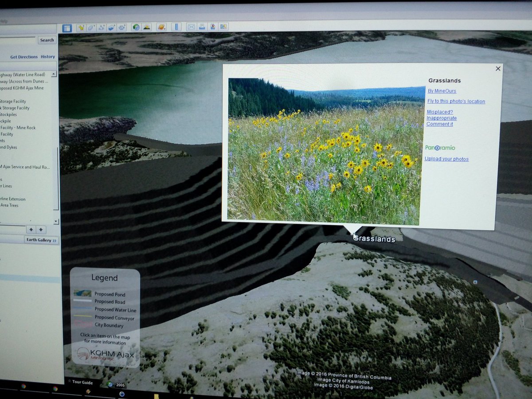This screenshot has height=399, width=532.
Task: Switch to the History tab
Action: (x=47, y=56)
